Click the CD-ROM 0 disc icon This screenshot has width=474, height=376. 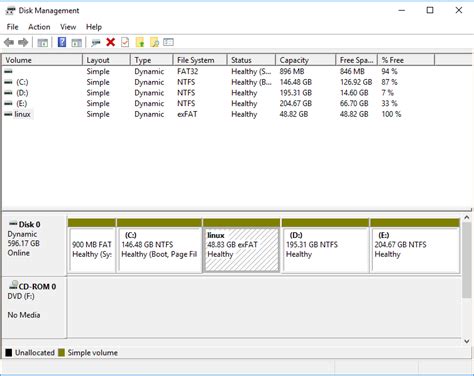tap(13, 285)
